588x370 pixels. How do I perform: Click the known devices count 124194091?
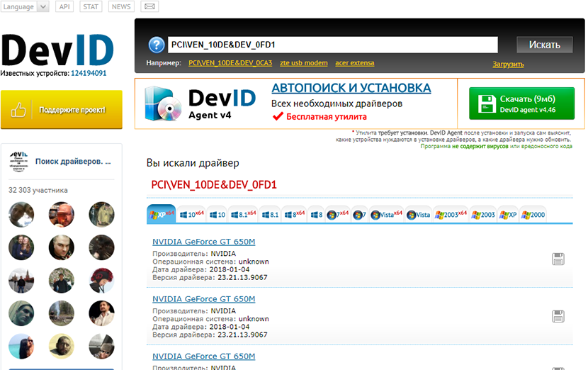pyautogui.click(x=89, y=73)
